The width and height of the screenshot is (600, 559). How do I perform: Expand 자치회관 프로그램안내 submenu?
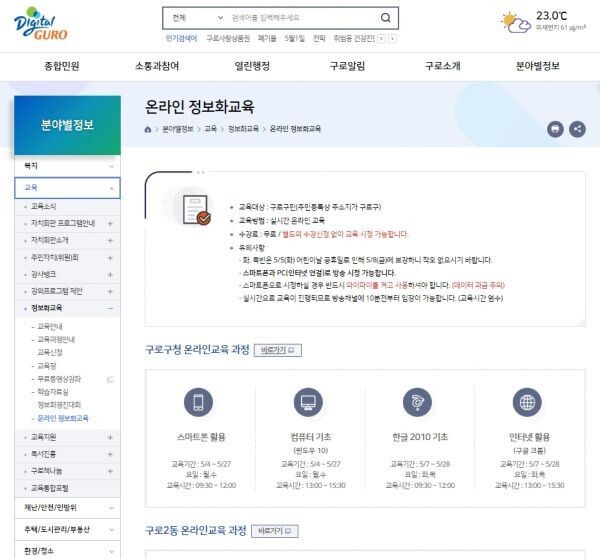tap(111, 223)
